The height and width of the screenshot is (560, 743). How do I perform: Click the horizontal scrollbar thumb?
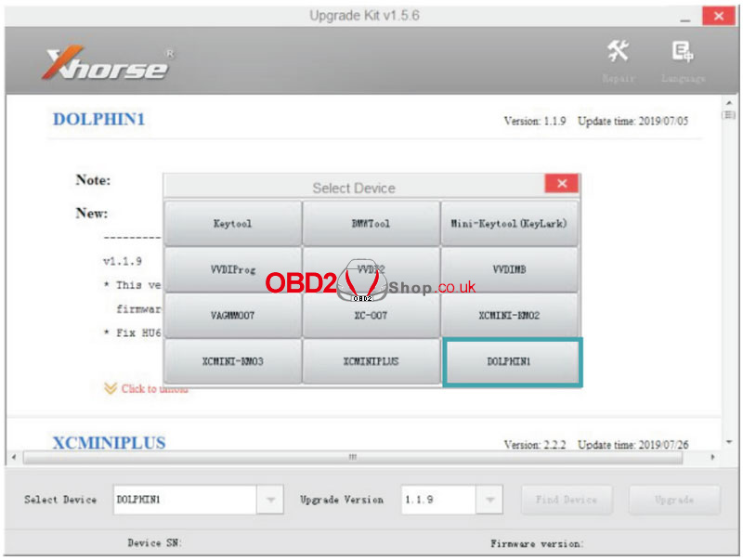[x=353, y=457]
